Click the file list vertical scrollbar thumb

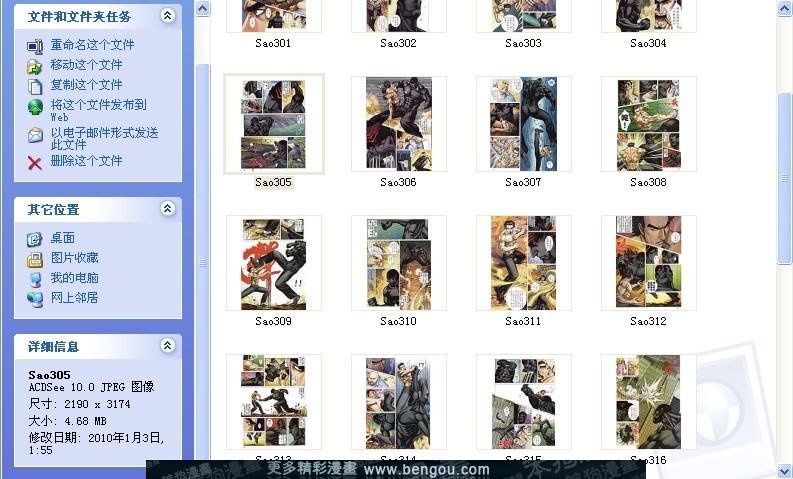(x=784, y=178)
